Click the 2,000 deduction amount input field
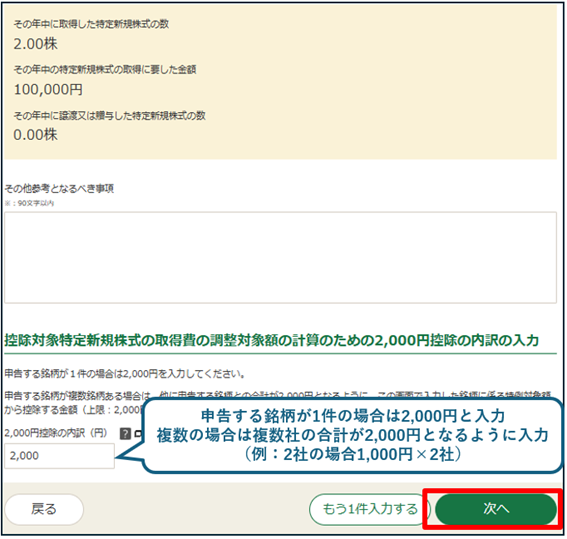Viewport: 567px width, 539px height. coord(60,456)
